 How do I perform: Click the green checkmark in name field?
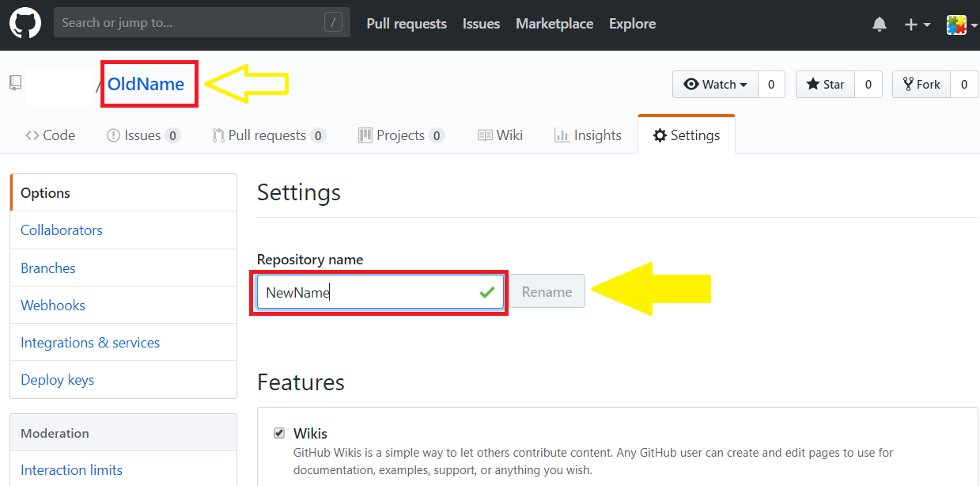[x=486, y=292]
